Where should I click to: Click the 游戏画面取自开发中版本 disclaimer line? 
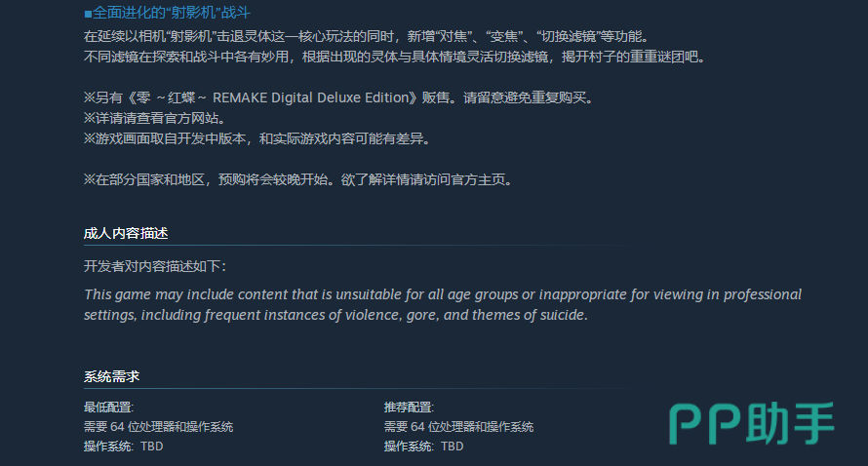(x=256, y=138)
